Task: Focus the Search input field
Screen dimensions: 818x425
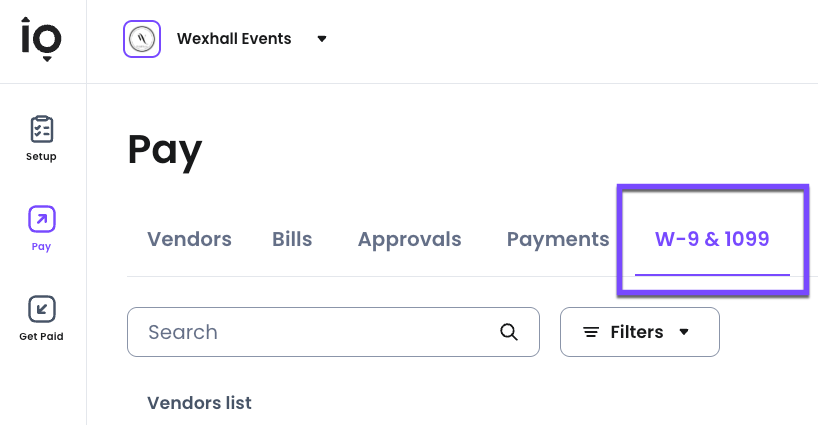Action: tap(320, 332)
